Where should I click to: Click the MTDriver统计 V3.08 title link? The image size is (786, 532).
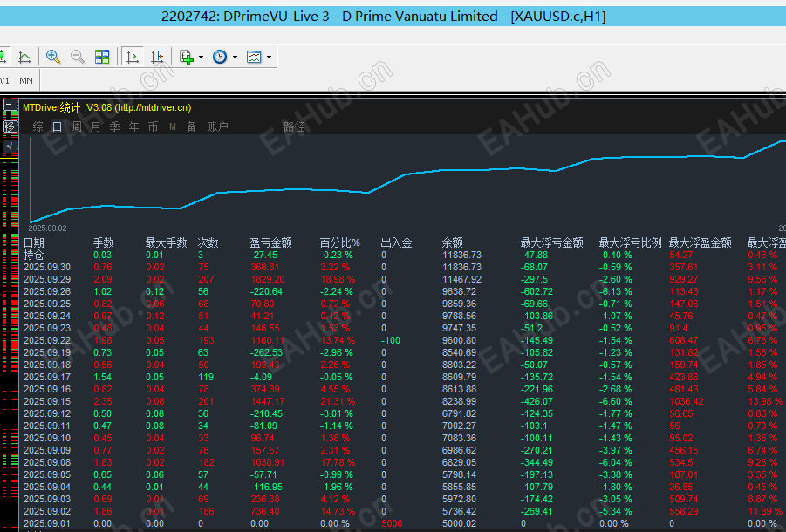[106, 107]
